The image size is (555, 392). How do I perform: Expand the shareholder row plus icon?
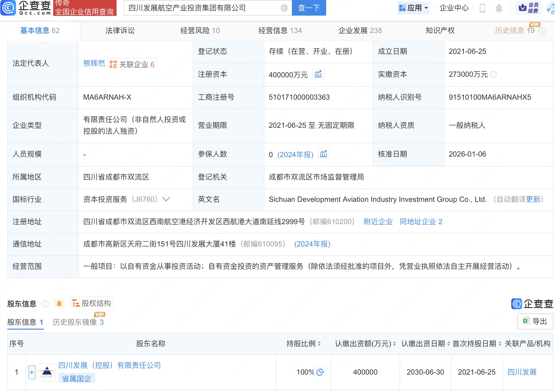click(x=32, y=372)
